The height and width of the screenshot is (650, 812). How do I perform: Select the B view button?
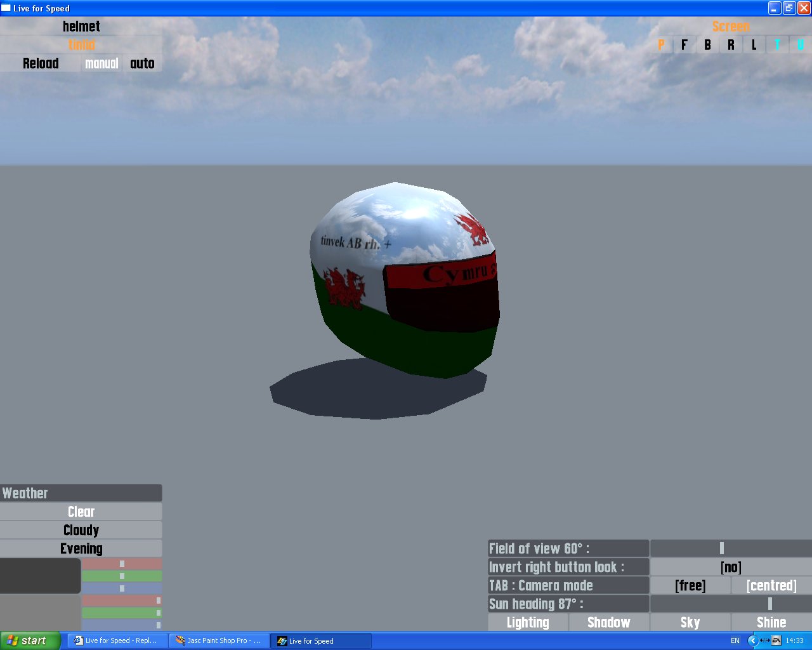click(x=707, y=44)
